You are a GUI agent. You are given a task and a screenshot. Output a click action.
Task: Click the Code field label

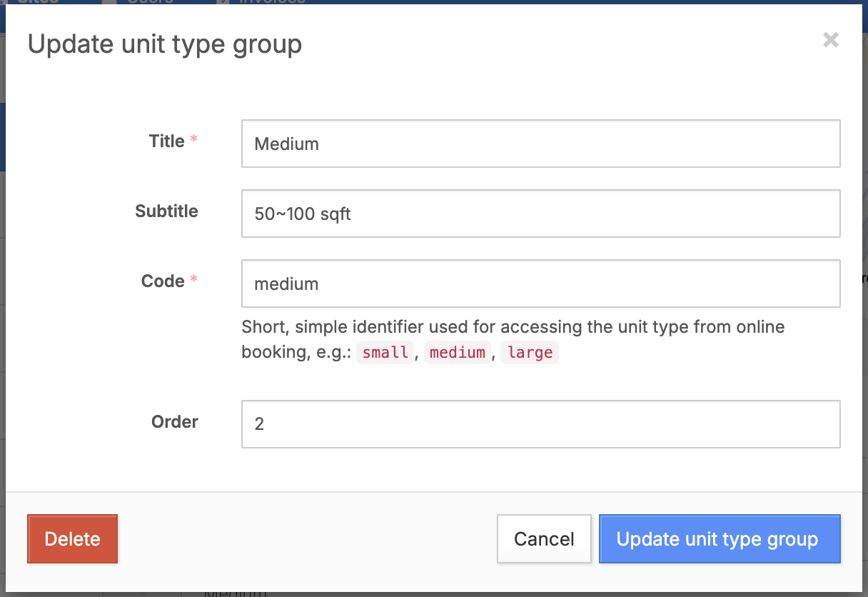[x=163, y=281]
